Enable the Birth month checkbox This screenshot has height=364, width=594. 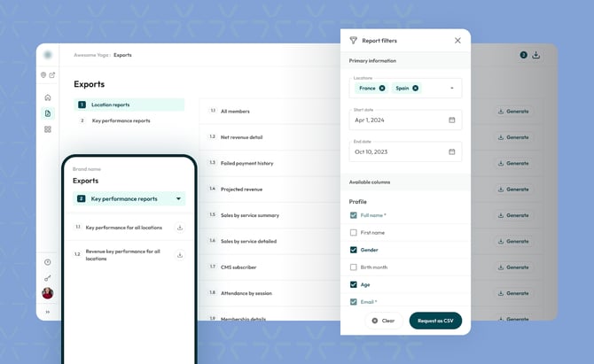(x=354, y=267)
